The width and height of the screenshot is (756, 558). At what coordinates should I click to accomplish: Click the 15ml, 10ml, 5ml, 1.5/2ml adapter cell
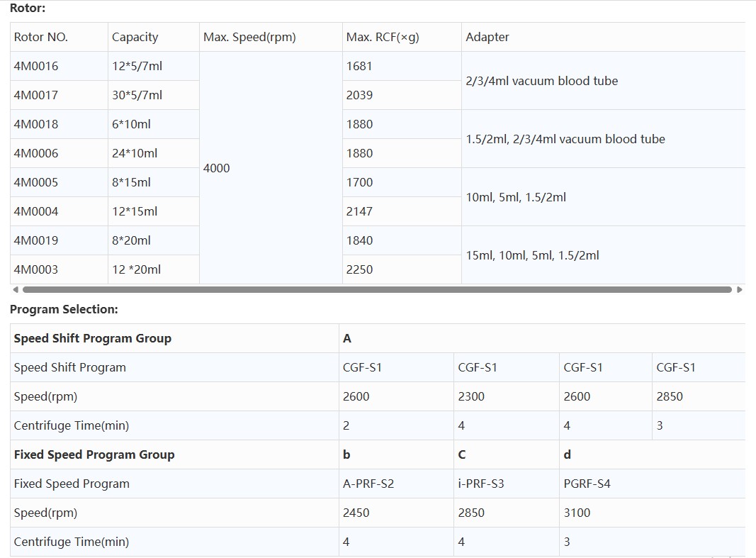pos(532,255)
